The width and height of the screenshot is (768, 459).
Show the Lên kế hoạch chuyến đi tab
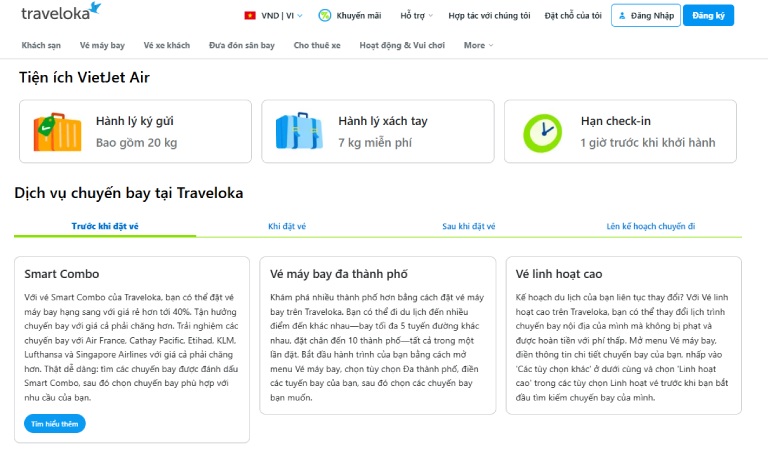[650, 226]
